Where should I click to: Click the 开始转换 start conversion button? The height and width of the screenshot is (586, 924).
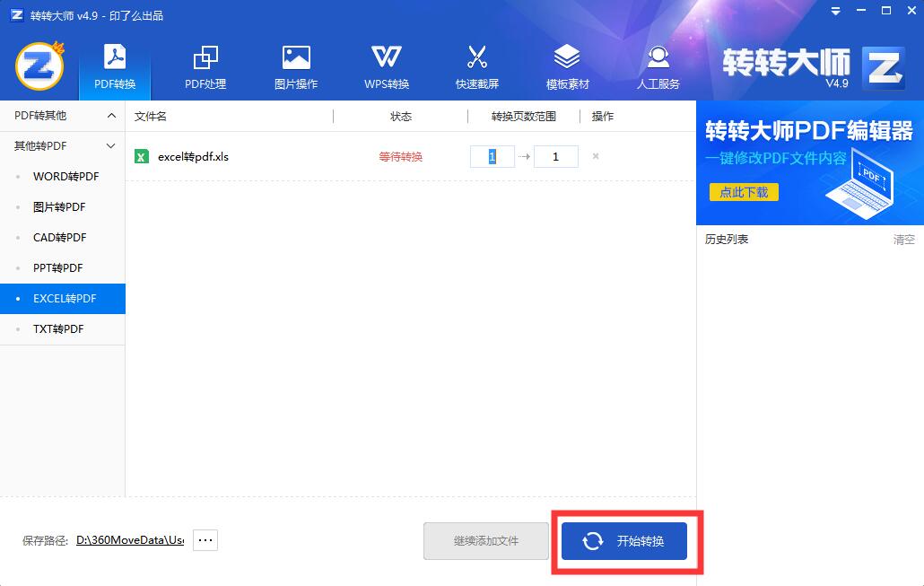[624, 541]
